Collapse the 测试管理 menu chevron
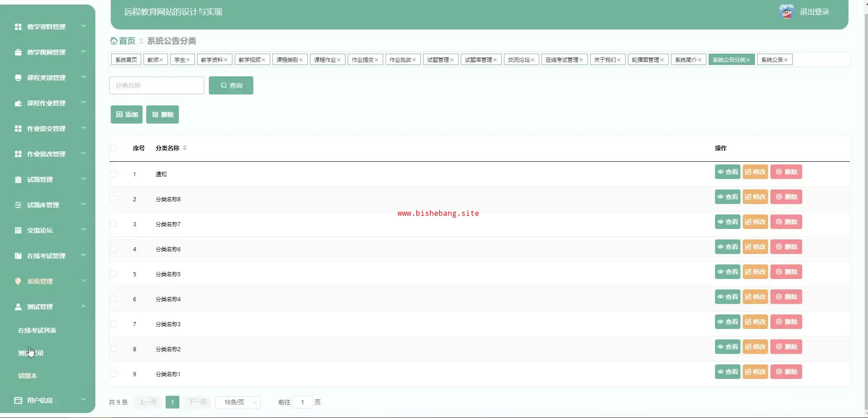Screen dimensions: 868x418 point(84,306)
